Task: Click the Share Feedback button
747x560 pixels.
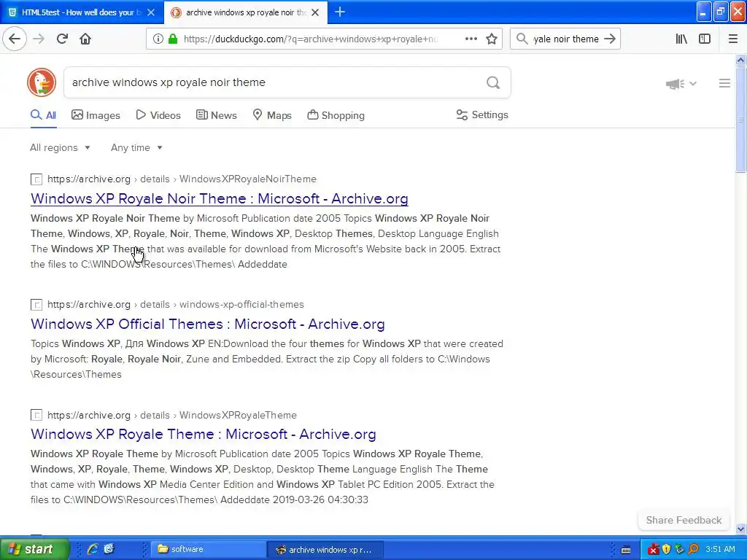Action: 684,520
